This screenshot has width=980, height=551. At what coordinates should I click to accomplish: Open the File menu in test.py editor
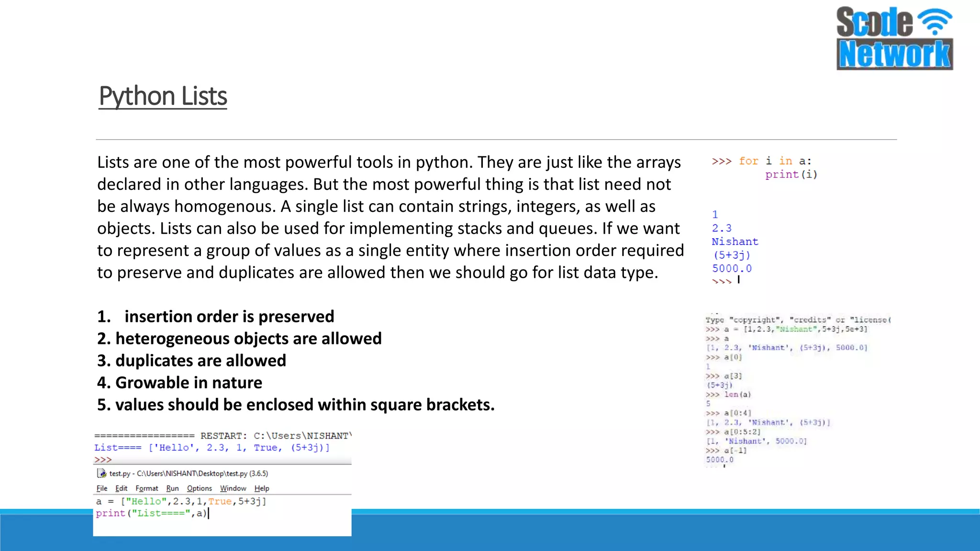tap(102, 488)
